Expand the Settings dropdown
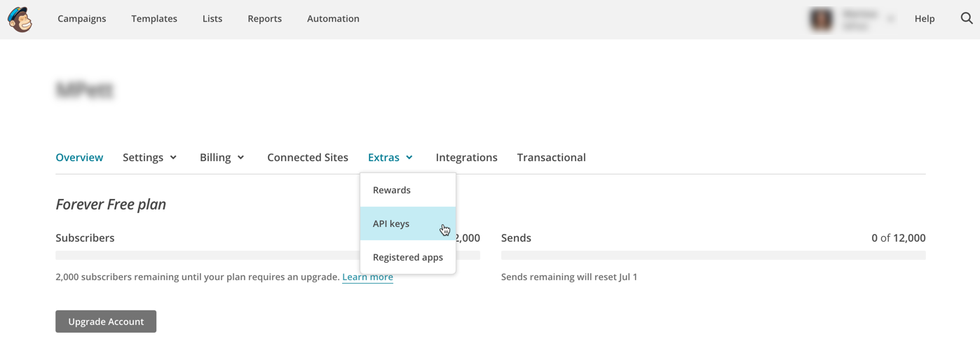Screen dimensions: 980x358 click(x=150, y=158)
